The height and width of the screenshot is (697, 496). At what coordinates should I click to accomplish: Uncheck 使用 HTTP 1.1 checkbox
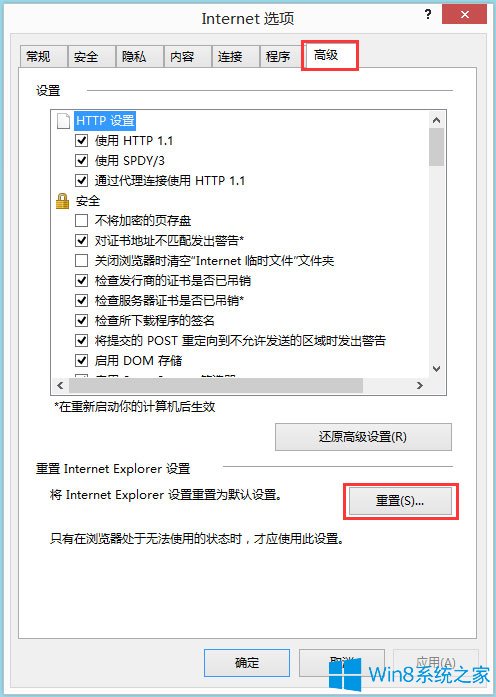point(81,141)
